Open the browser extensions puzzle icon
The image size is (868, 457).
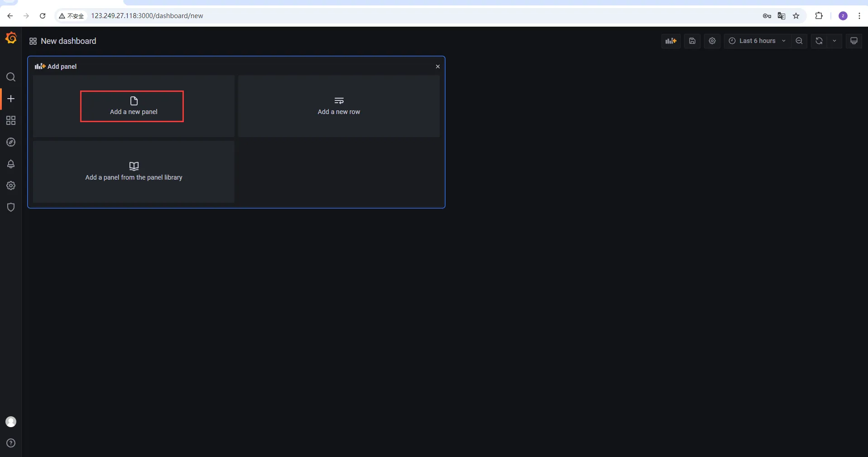coord(819,16)
